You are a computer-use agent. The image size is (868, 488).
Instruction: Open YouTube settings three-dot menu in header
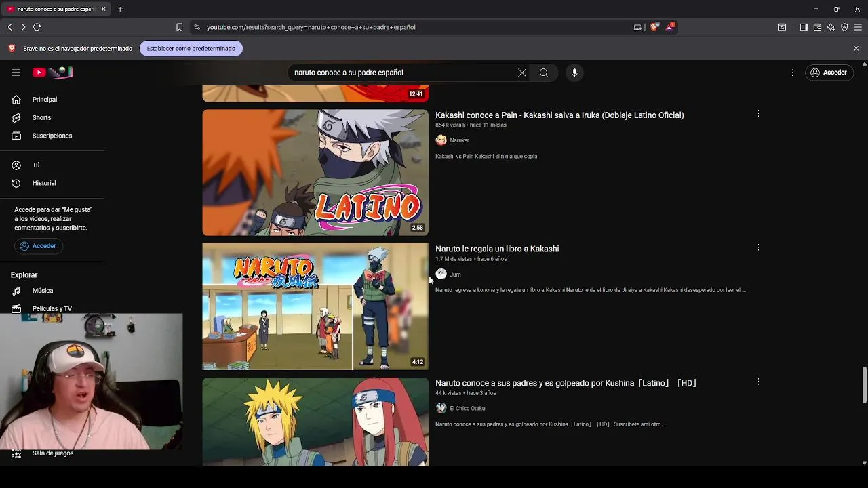792,73
